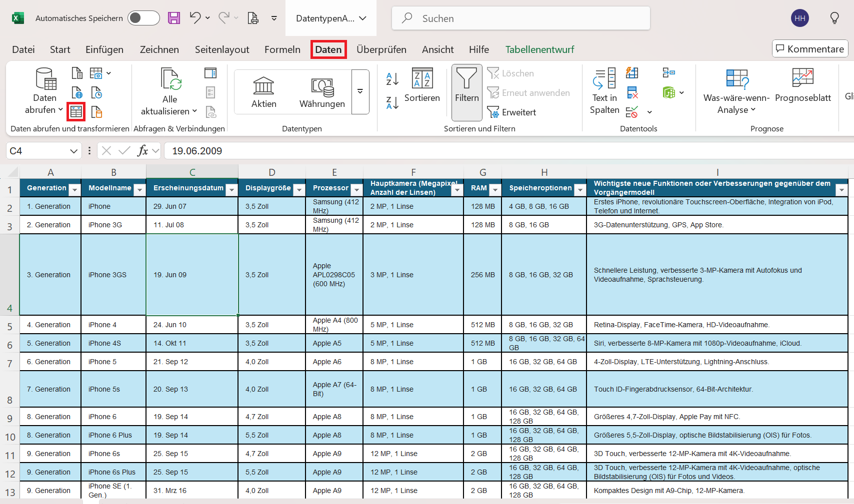
Task: Expand the Name Box dropdown arrow
Action: [73, 151]
